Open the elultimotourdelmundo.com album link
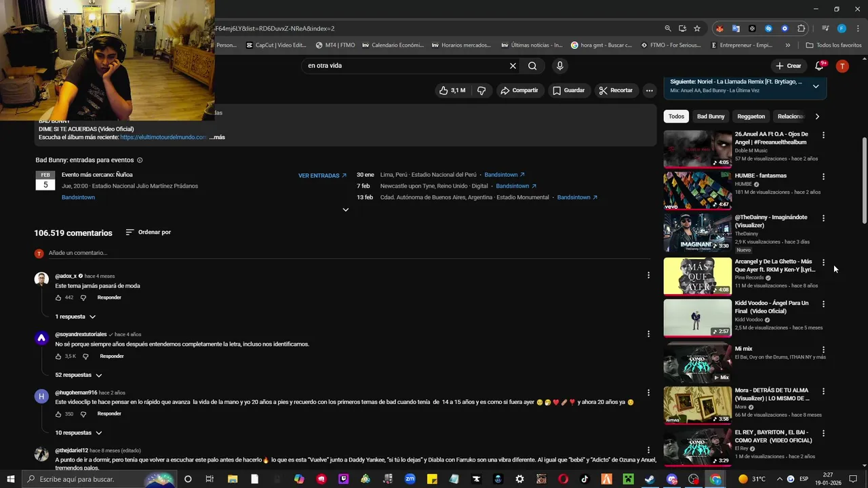Screen dimensions: 868x488 click(163, 137)
